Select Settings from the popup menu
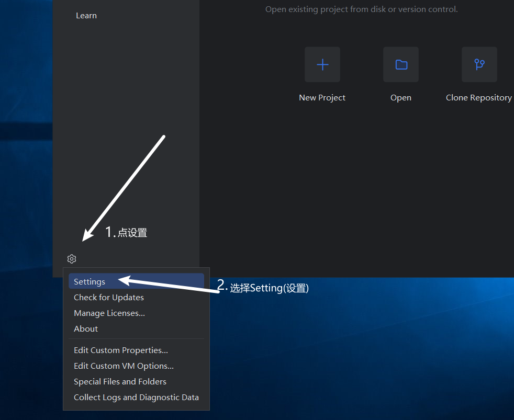This screenshot has width=514, height=420. point(90,281)
